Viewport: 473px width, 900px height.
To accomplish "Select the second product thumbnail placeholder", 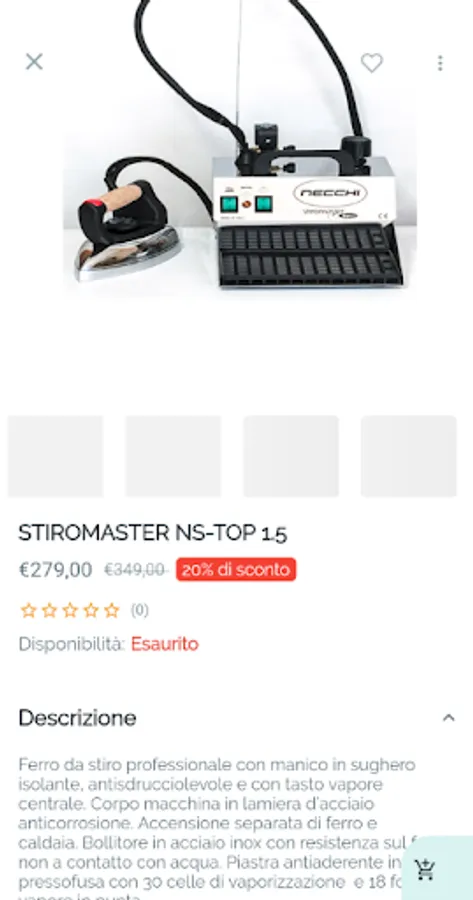I will pos(173,456).
